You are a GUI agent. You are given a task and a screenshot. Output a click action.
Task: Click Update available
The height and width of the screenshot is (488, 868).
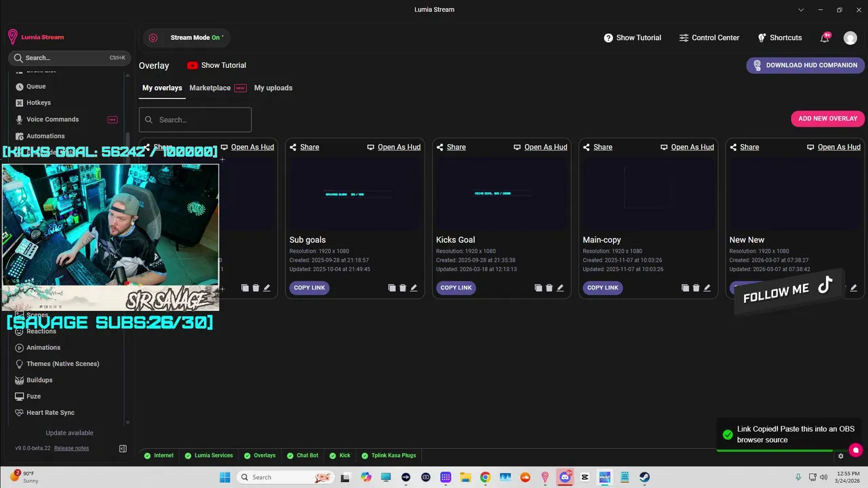click(69, 433)
